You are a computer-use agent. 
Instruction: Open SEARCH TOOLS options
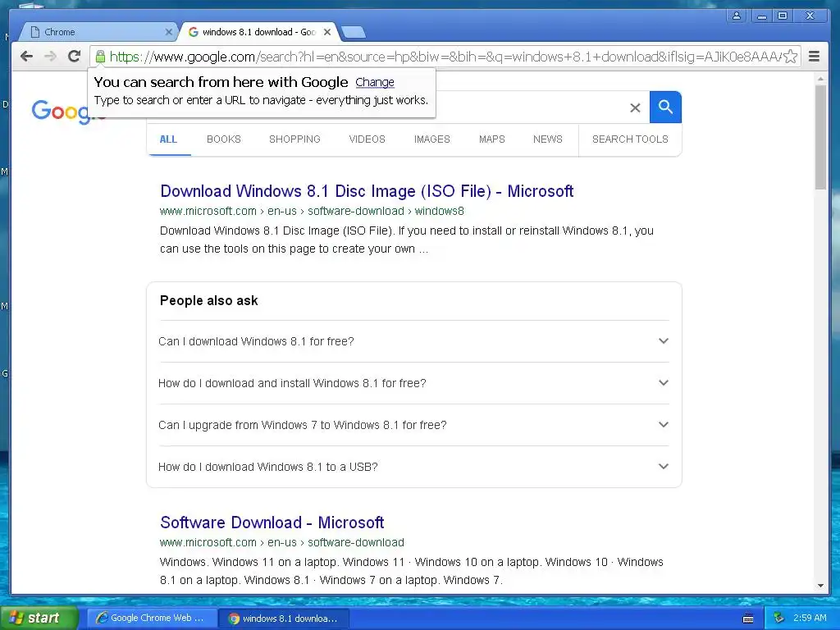[630, 139]
